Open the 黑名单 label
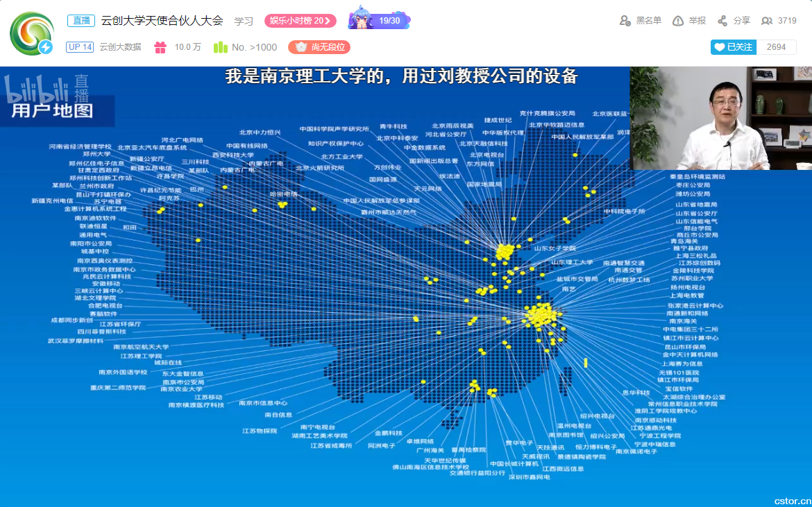 tap(649, 21)
